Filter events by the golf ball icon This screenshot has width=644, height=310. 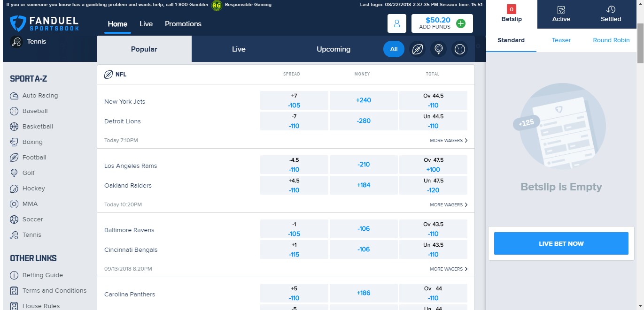coord(438,49)
